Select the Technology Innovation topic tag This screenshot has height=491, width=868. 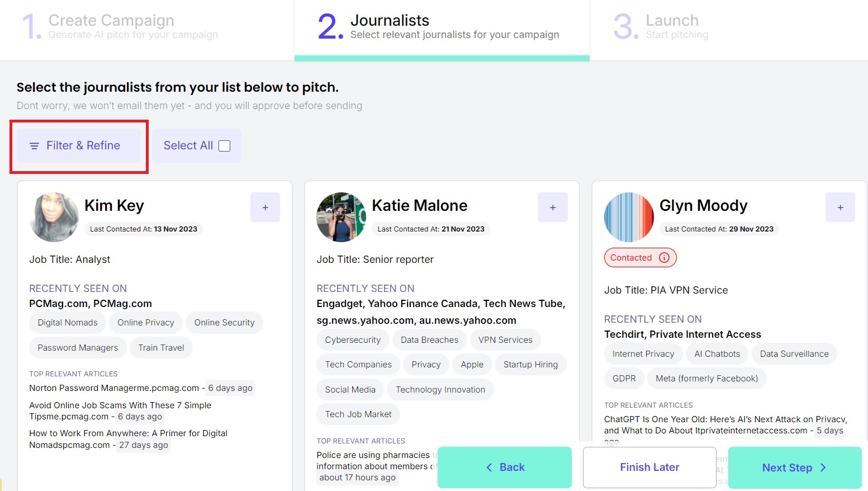(440, 390)
